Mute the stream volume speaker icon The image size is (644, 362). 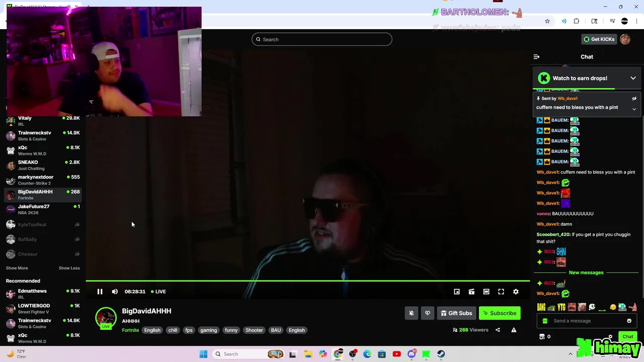[115, 292]
